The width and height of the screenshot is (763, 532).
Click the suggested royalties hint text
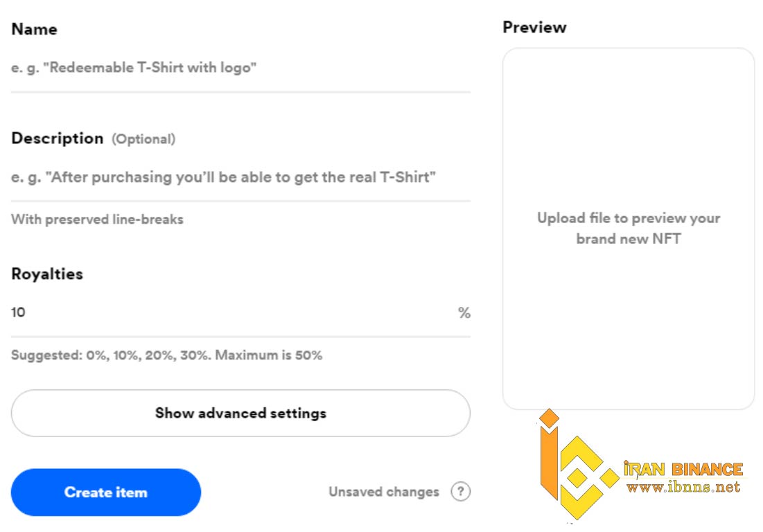pyautogui.click(x=166, y=355)
